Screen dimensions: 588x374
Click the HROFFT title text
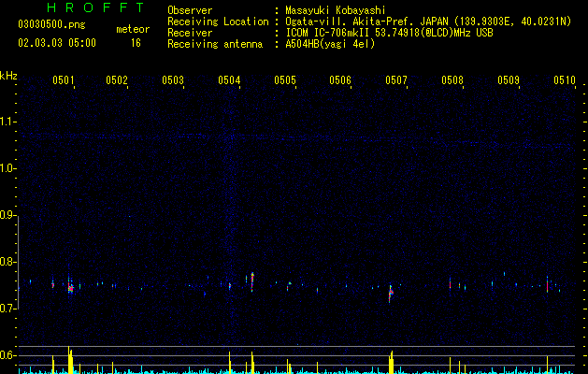pyautogui.click(x=95, y=7)
